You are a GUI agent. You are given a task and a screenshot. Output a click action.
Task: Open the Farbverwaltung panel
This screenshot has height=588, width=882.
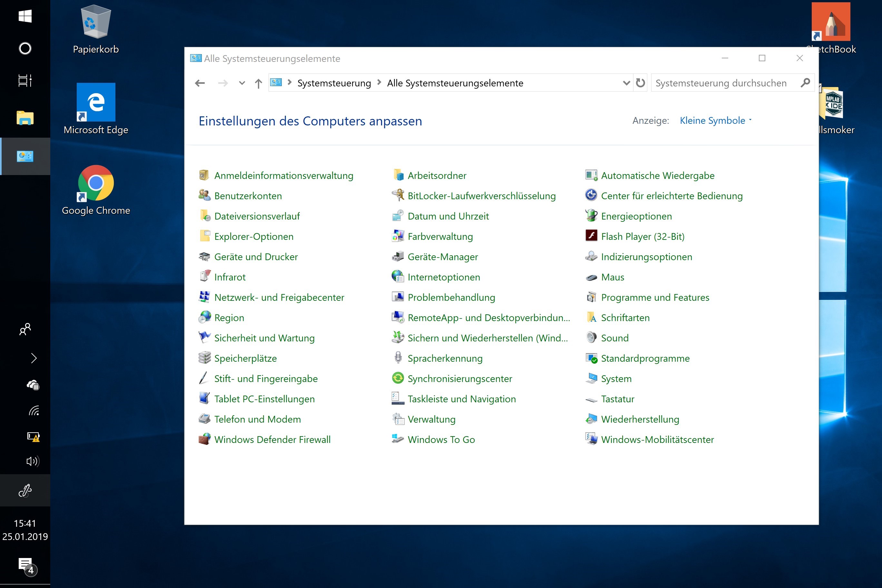(x=440, y=236)
